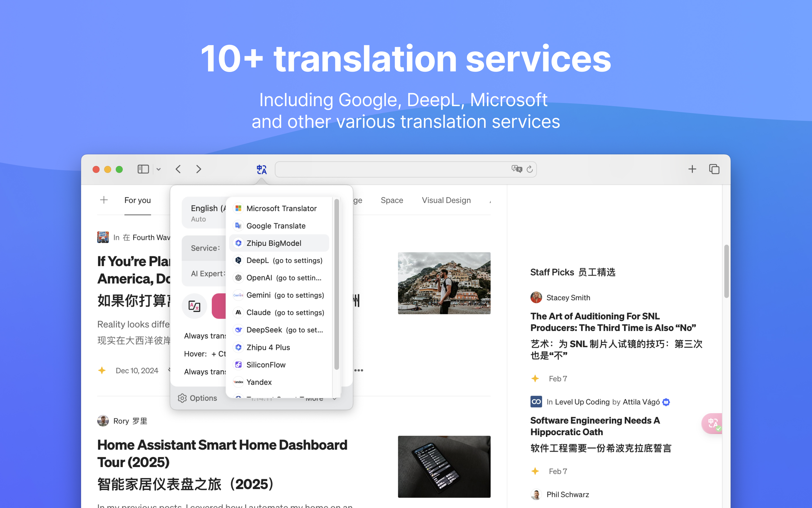Click the translation extension icon in toolbar

pos(261,169)
